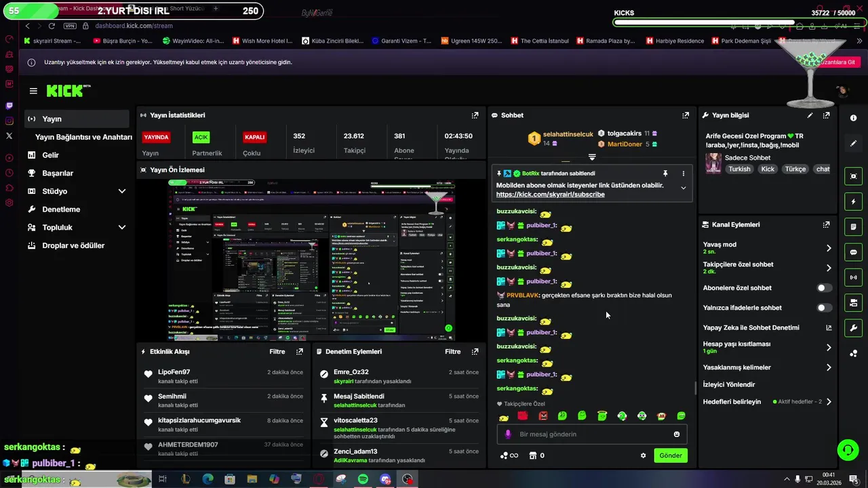
Task: Open Başarılar in the left sidebar
Action: point(58,174)
